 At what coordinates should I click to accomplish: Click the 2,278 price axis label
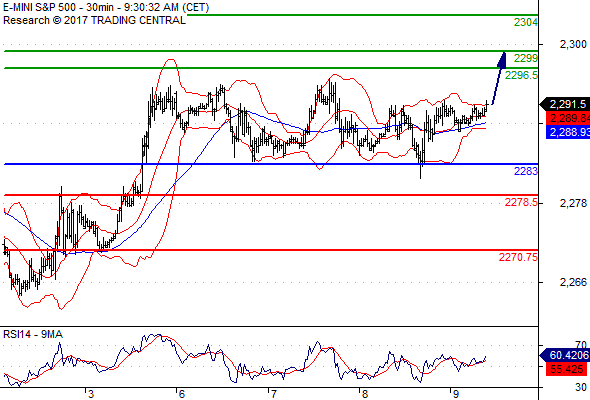tap(573, 203)
